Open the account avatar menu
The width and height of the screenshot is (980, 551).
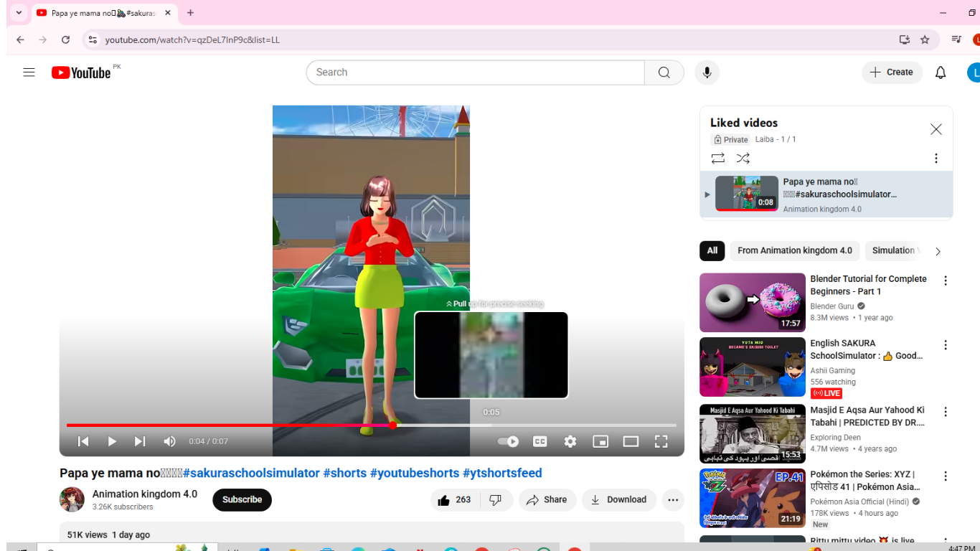[x=974, y=72]
